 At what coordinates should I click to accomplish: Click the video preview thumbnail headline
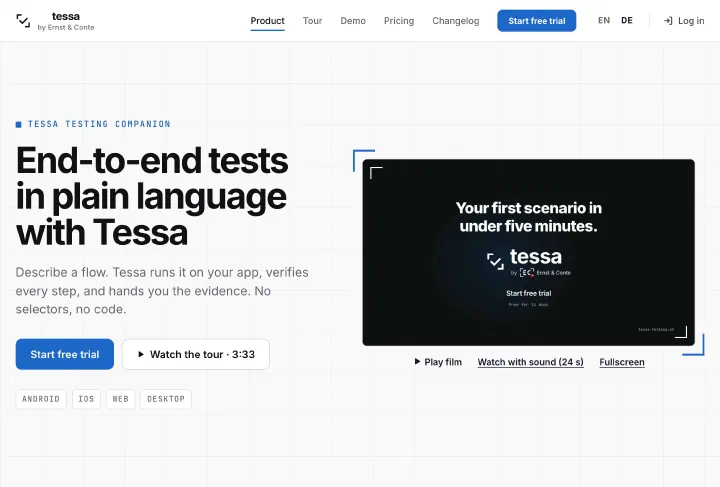[x=529, y=217]
